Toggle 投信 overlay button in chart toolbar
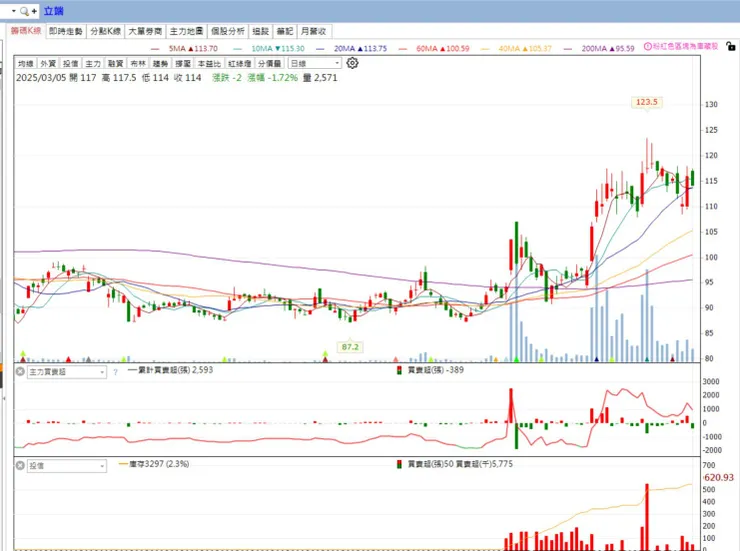This screenshot has width=740, height=551. [70, 63]
